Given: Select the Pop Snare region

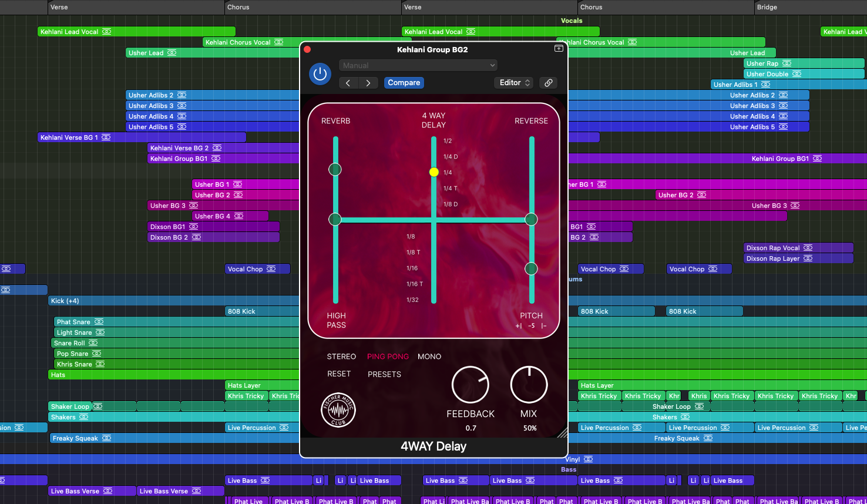Looking at the screenshot, I should (x=177, y=354).
